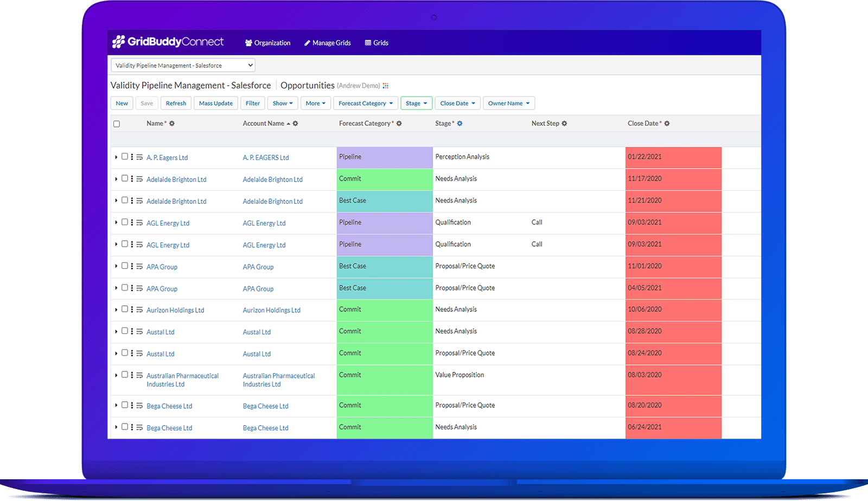Click related records icon for Austal Ltd 08/24/2020 row
The height and width of the screenshot is (501, 868).
point(139,354)
